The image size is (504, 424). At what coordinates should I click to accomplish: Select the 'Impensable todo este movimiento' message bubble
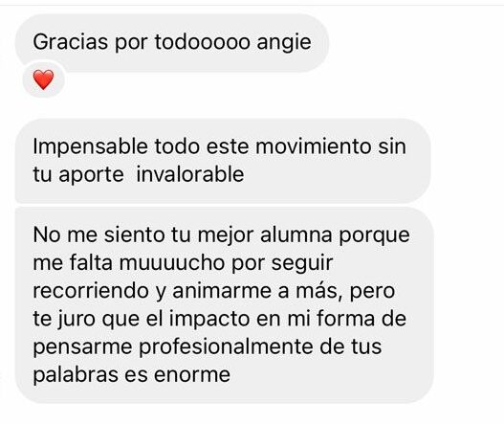[223, 161]
